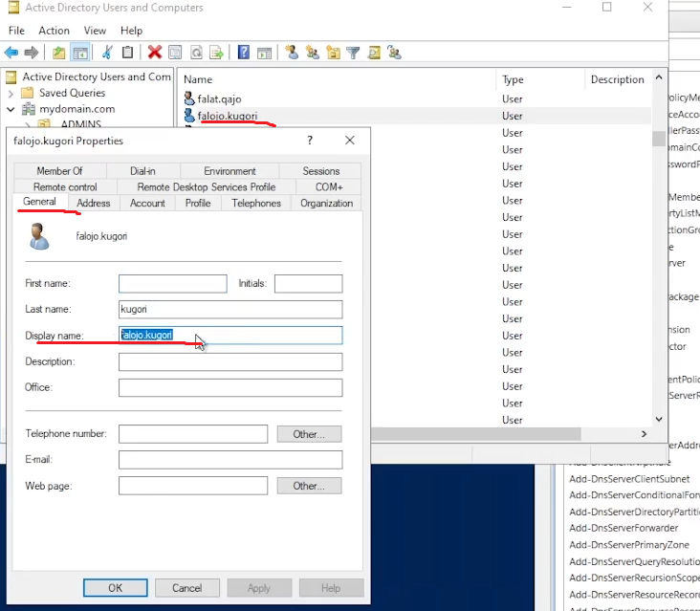This screenshot has width=700, height=611.
Task: Click the create new group icon
Action: (x=313, y=53)
